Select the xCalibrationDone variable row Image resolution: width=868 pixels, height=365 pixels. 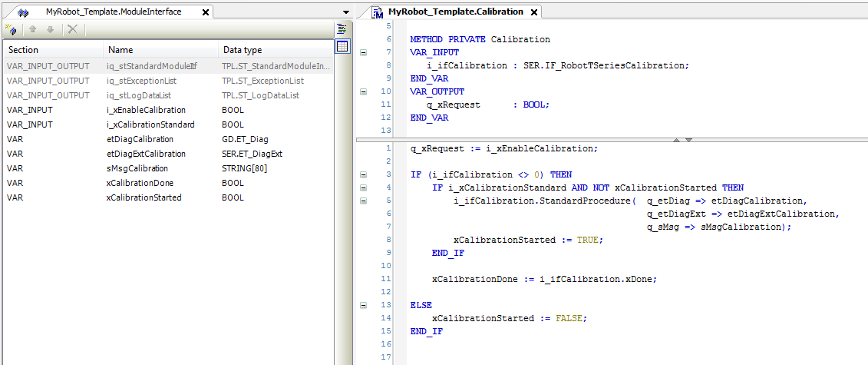pos(140,183)
